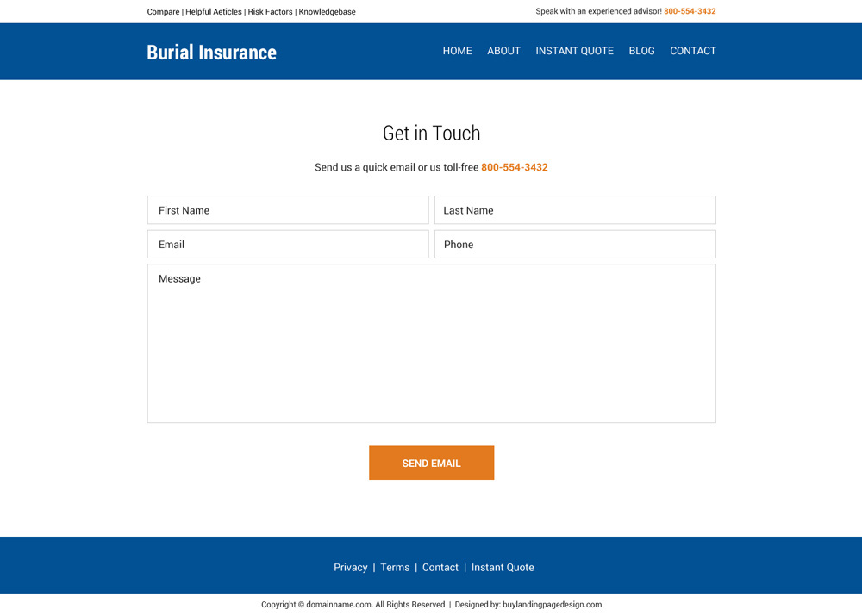Image resolution: width=862 pixels, height=616 pixels.
Task: Focus the Phone input field
Action: [575, 245]
